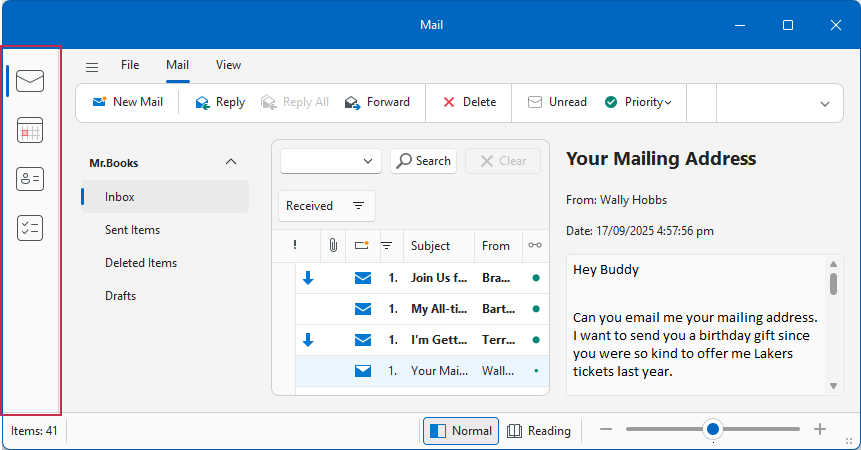Open the Contacts module in sidebar
Screen dimensions: 861x450
(30, 179)
